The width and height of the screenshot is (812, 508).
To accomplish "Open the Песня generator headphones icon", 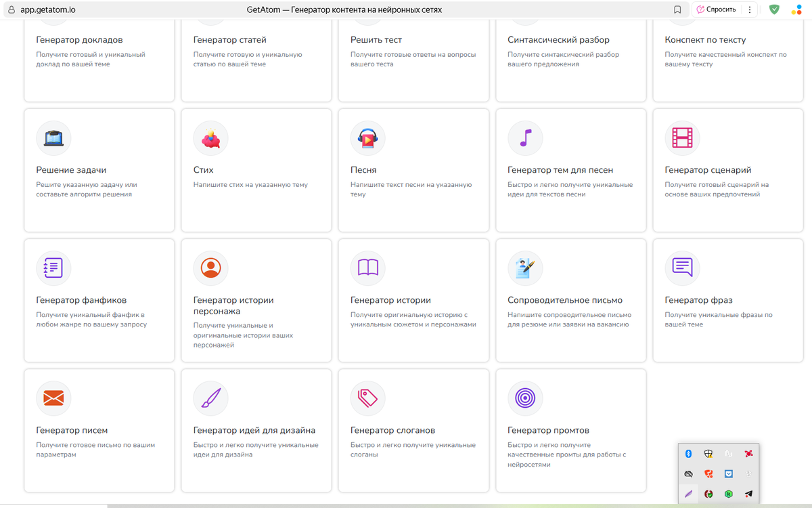I will click(369, 137).
